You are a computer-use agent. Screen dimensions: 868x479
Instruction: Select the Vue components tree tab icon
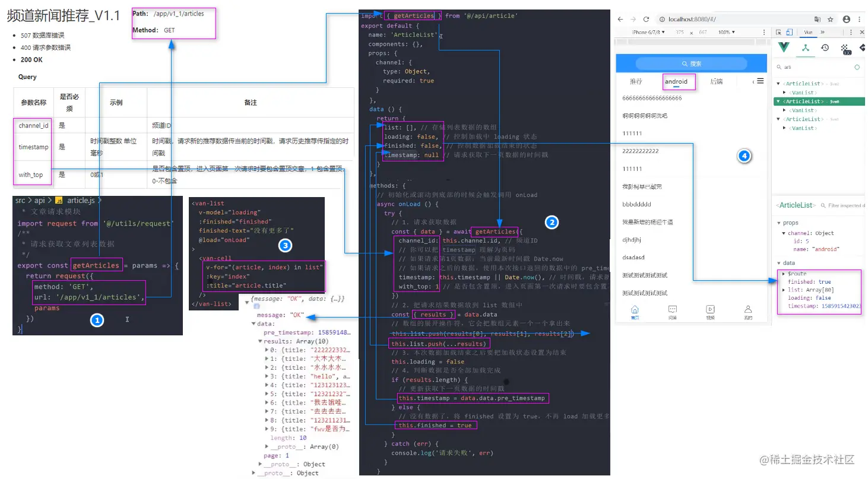(x=806, y=47)
